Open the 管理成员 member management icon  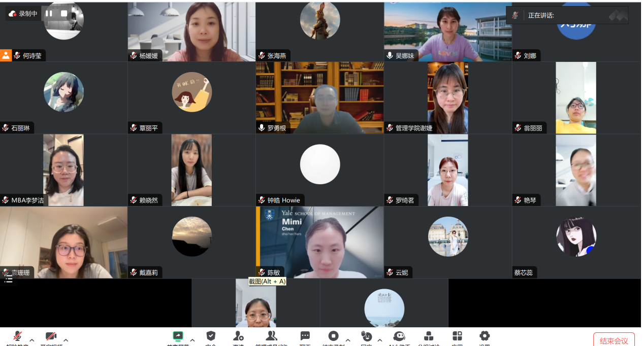272,336
